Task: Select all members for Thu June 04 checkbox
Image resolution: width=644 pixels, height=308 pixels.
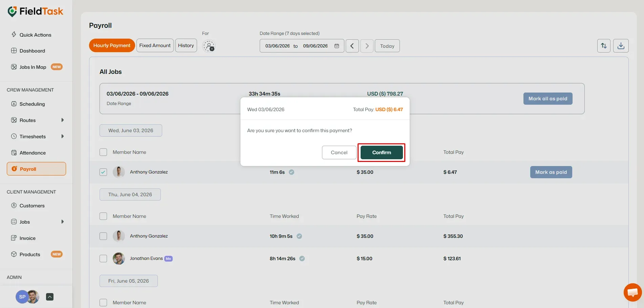Action: 103,216
